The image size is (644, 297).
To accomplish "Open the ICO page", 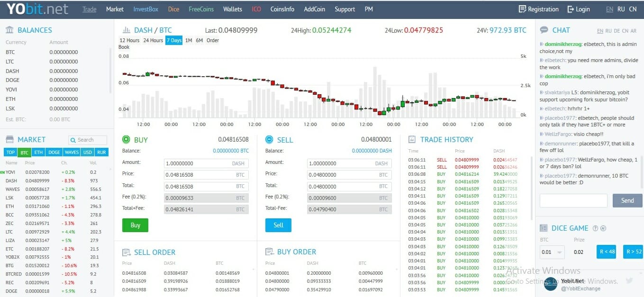I will pos(256,9).
